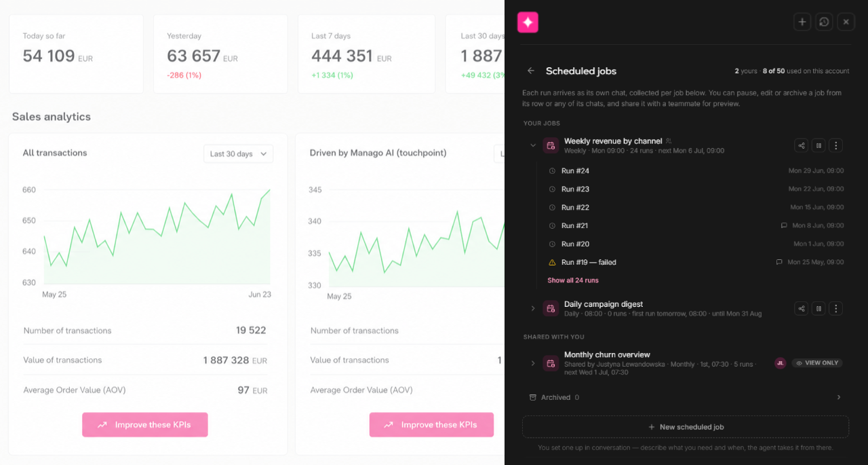Expand the Archived section chevron

[x=839, y=398]
